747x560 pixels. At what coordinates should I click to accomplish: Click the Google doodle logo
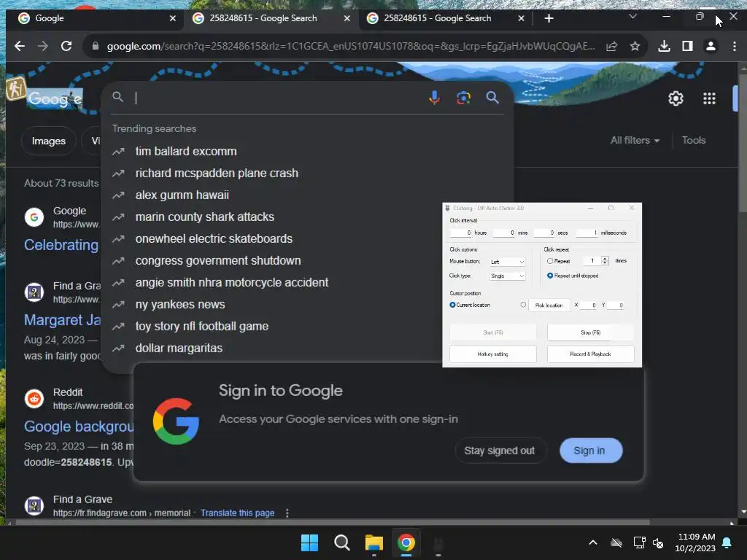coord(55,99)
